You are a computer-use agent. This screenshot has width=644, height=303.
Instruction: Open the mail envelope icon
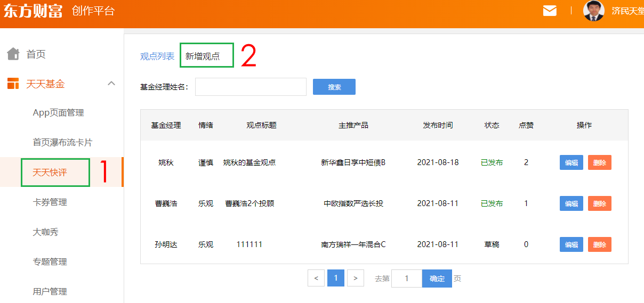click(550, 11)
